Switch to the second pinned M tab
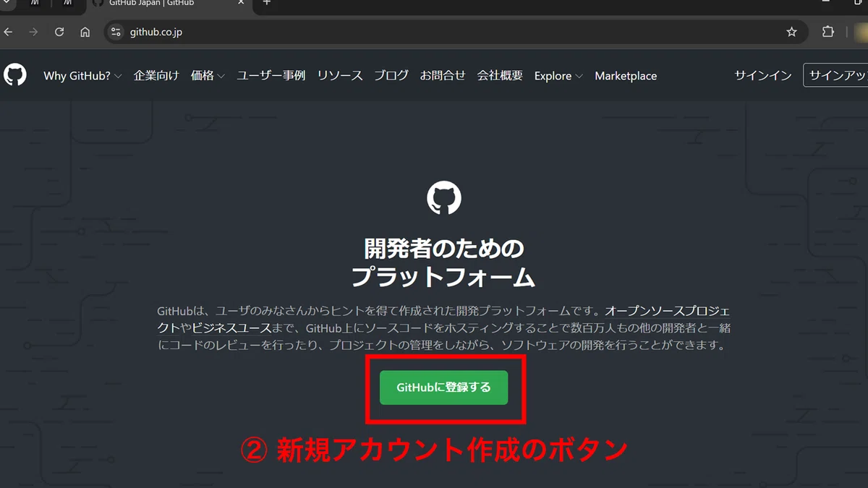The height and width of the screenshot is (488, 868). pos(67,4)
